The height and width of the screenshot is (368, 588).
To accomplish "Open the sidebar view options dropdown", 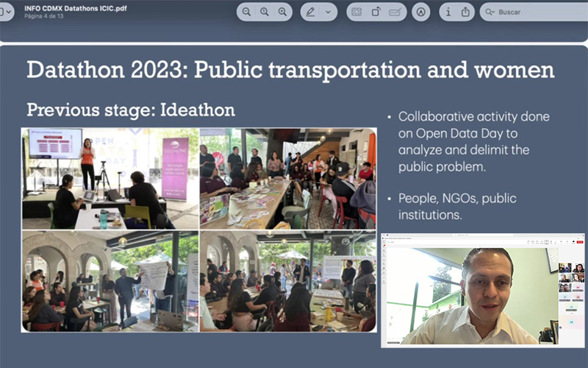I will click(7, 12).
